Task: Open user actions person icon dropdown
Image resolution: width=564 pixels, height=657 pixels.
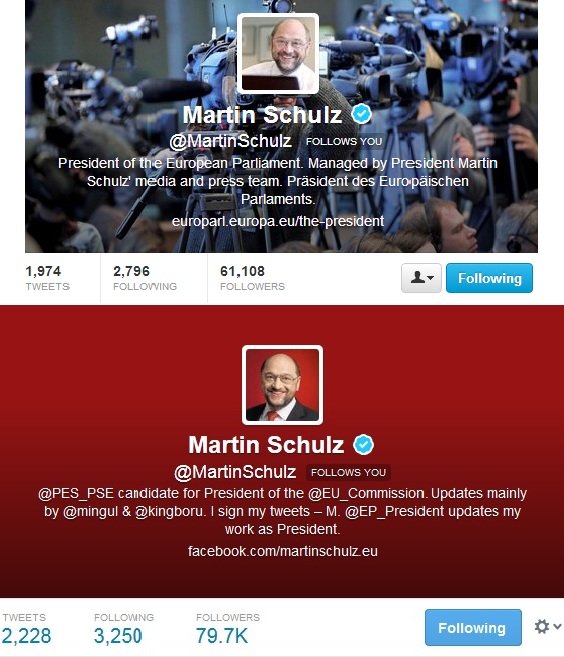Action: [421, 278]
